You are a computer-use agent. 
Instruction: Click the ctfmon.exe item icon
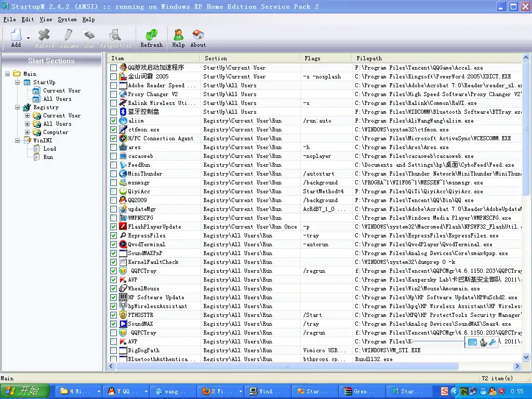point(123,129)
